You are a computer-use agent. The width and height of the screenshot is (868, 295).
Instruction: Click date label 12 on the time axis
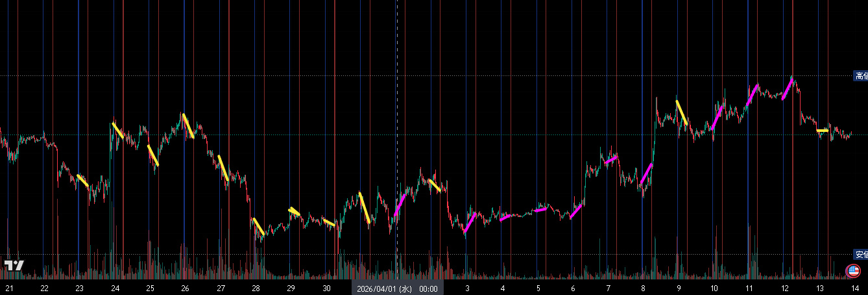click(784, 289)
